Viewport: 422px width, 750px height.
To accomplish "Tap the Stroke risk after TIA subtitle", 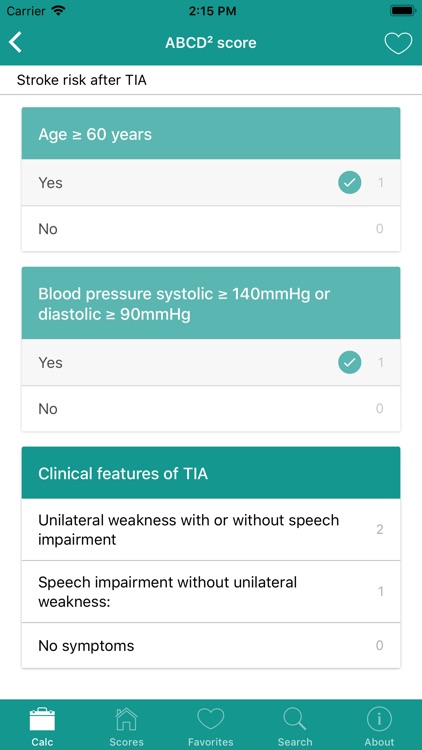I will [81, 80].
